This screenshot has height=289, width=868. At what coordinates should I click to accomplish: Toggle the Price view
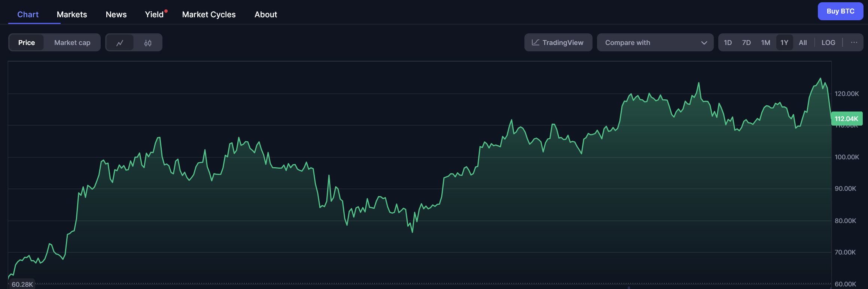27,43
